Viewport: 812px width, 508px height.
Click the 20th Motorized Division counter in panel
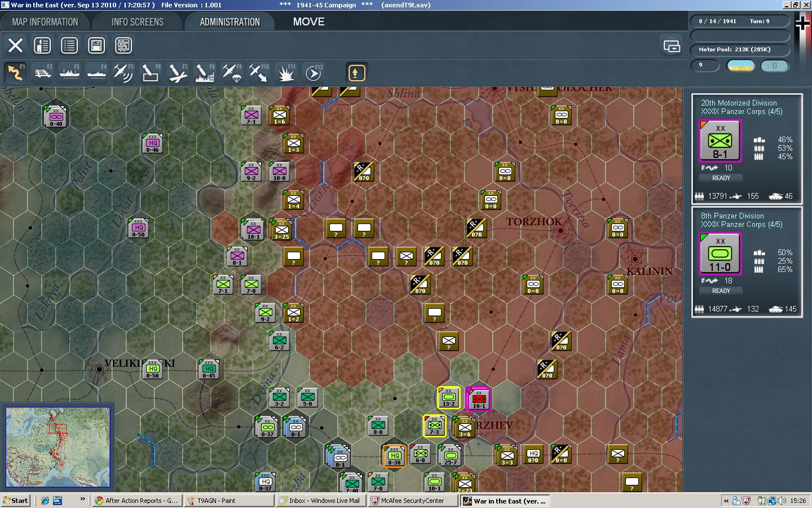tap(720, 141)
